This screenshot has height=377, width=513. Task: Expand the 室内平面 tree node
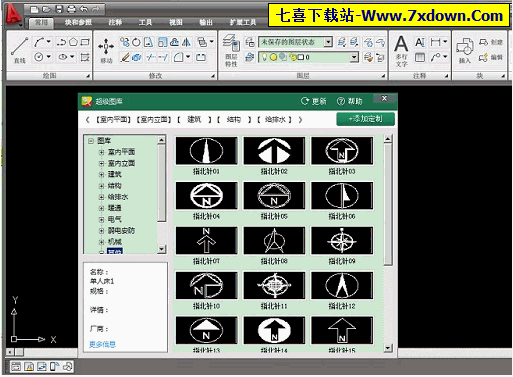pyautogui.click(x=101, y=152)
